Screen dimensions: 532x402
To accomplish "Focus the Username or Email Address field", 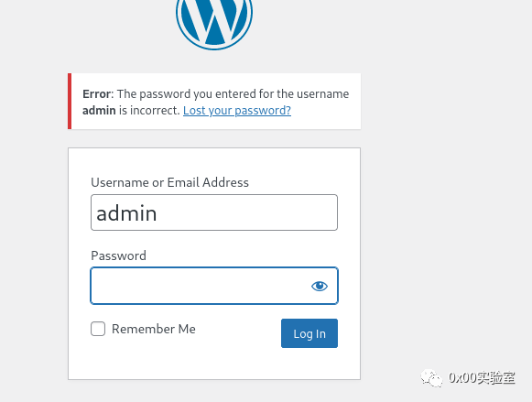I will pyautogui.click(x=214, y=212).
